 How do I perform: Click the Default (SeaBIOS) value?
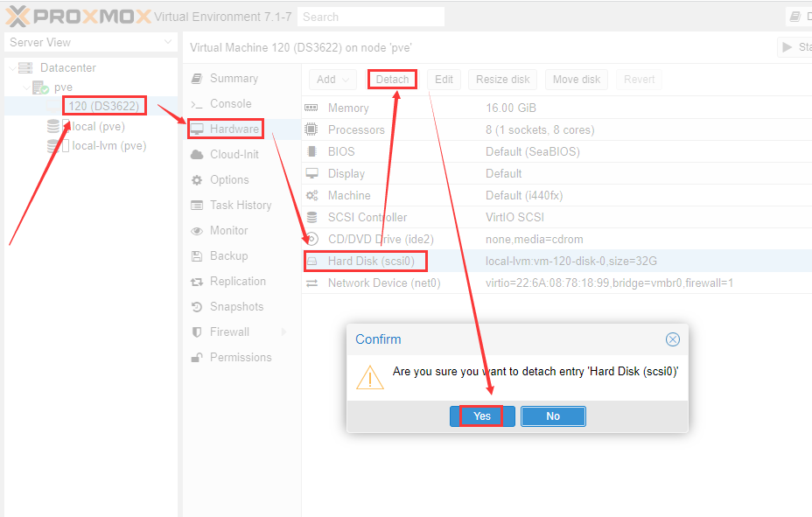[x=533, y=151]
